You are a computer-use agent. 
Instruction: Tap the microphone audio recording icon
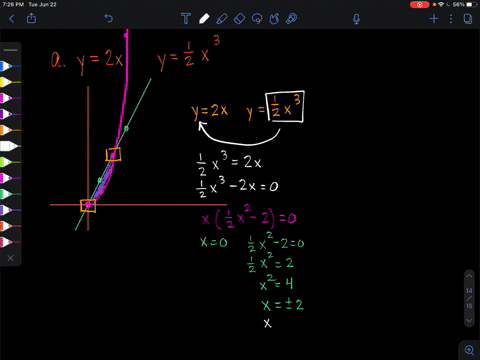point(356,19)
